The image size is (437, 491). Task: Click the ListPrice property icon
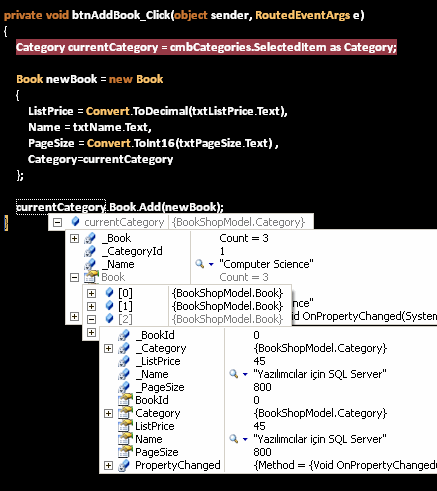click(125, 426)
